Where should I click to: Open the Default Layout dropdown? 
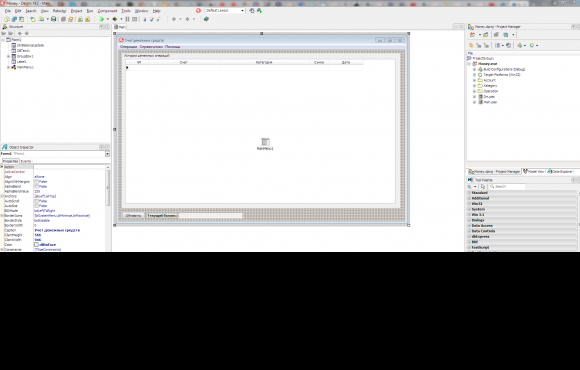[225, 11]
